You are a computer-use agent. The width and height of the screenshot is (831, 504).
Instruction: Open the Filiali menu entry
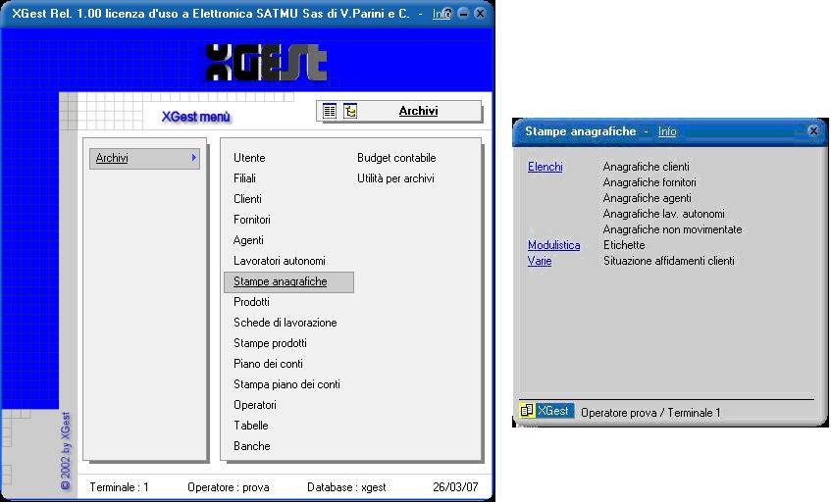244,178
